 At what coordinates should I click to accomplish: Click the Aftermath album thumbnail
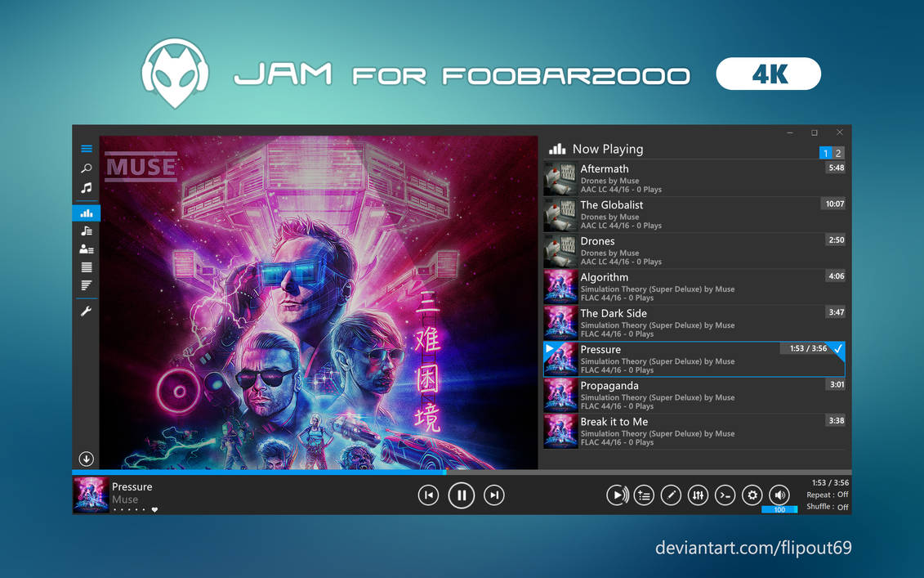(560, 179)
